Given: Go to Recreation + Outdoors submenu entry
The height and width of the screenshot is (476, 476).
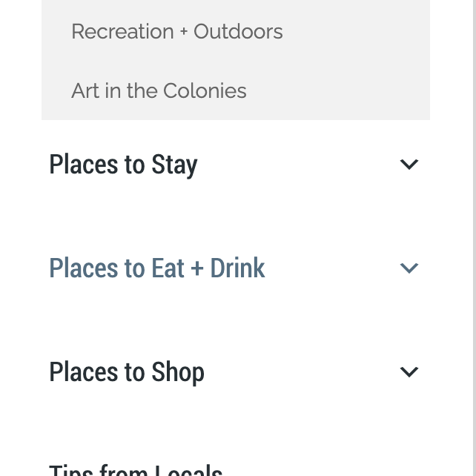Looking at the screenshot, I should click(176, 32).
